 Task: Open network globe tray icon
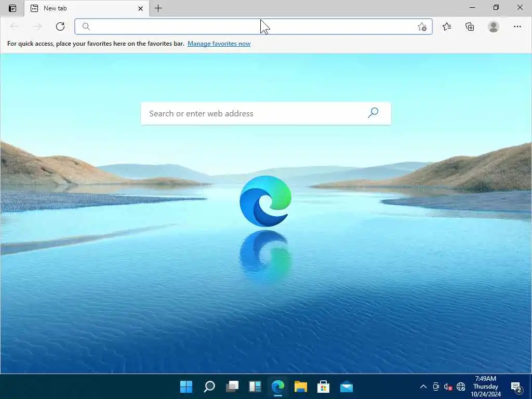[x=461, y=387]
